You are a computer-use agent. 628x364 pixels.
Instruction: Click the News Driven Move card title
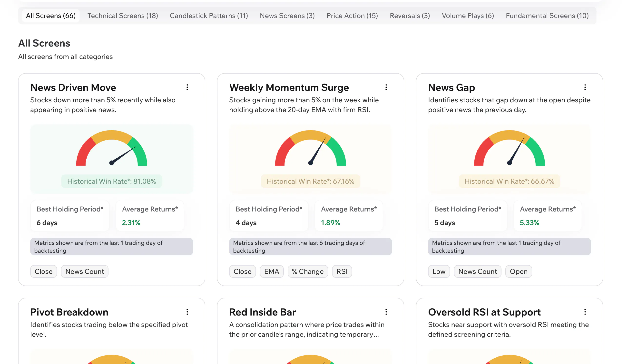73,87
